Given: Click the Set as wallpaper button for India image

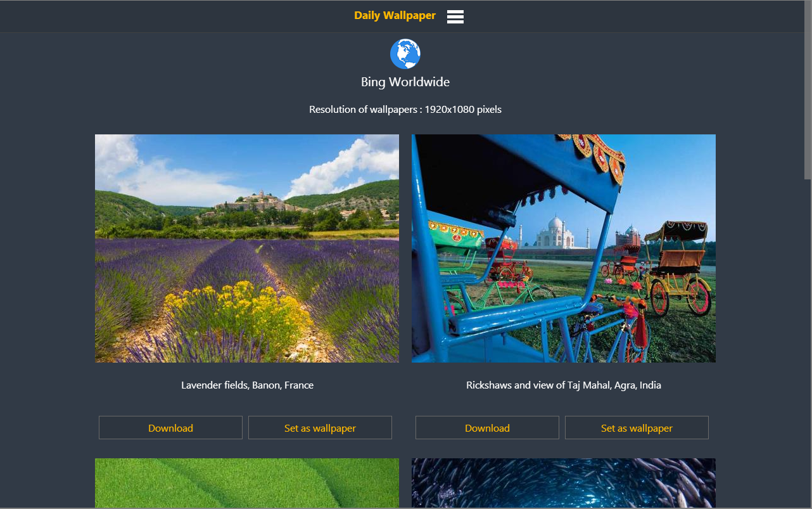Looking at the screenshot, I should click(637, 427).
